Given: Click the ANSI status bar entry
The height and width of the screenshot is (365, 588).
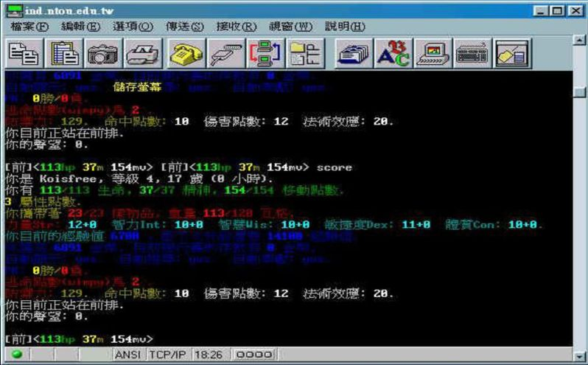Looking at the screenshot, I should click(x=128, y=355).
